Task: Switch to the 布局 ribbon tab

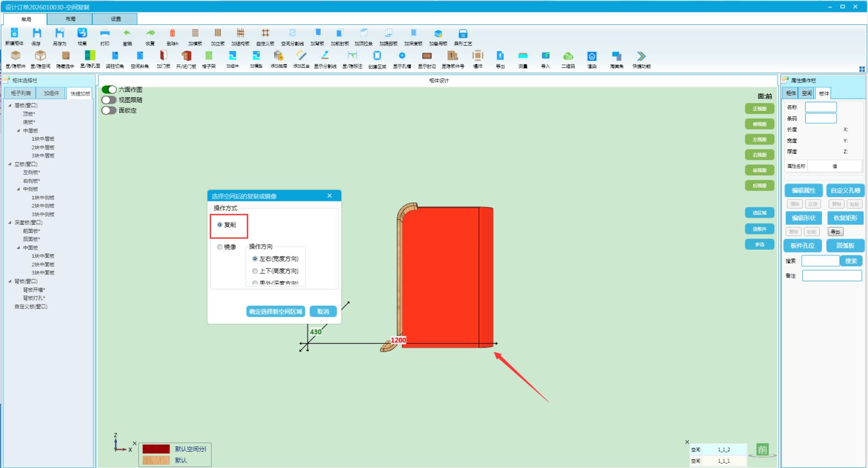Action: [70, 19]
